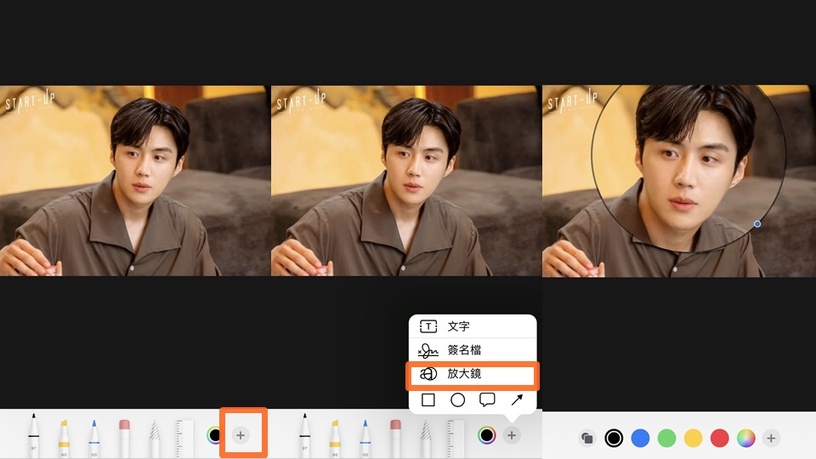816x459 pixels.
Task: Tap the photo above the popup menu
Action: [406, 181]
